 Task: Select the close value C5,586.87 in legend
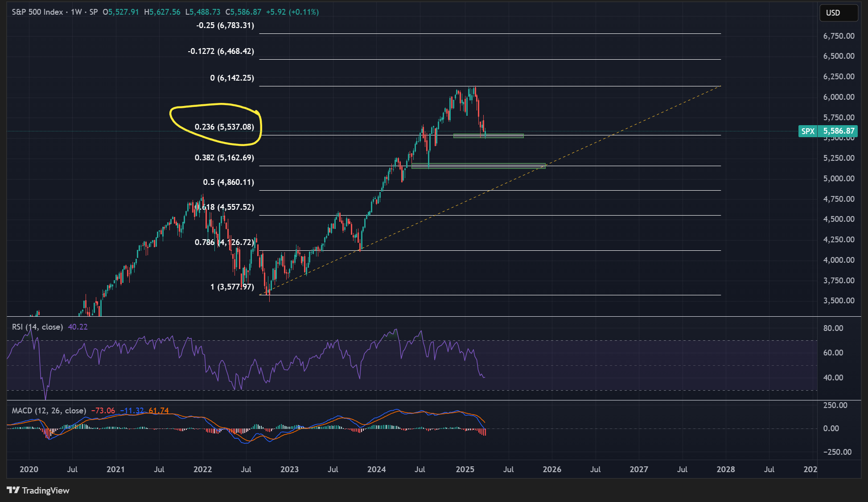[243, 12]
